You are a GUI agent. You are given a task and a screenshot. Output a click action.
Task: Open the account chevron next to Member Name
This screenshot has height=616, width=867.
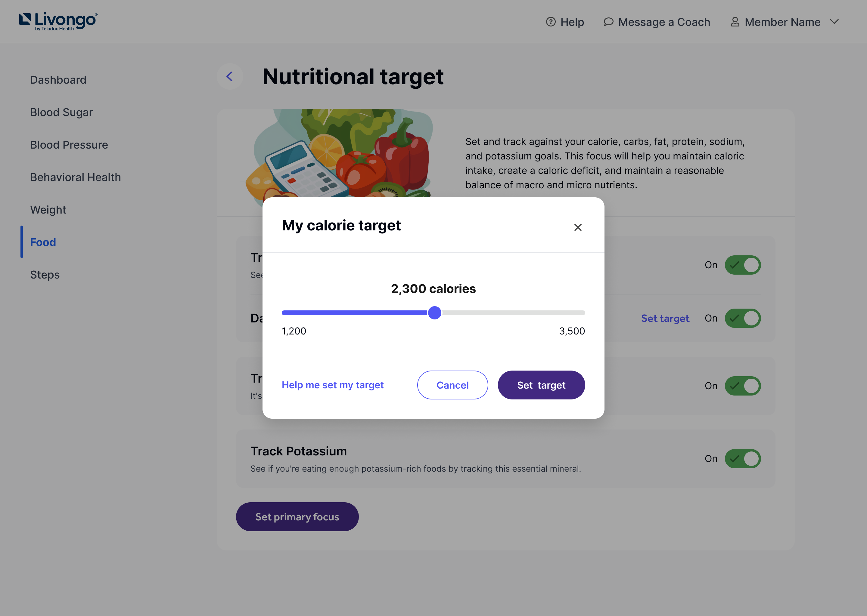[x=834, y=22]
